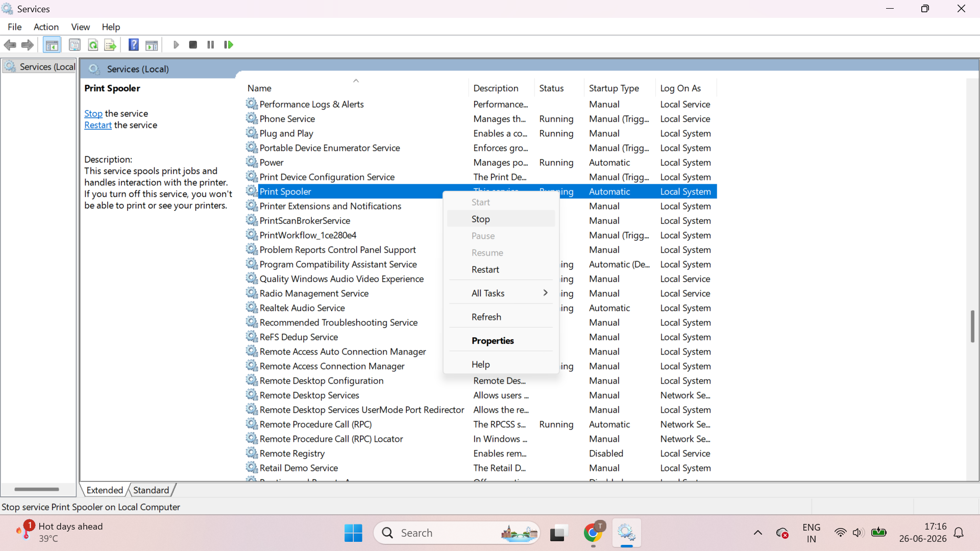Open the Action menu

(x=46, y=27)
